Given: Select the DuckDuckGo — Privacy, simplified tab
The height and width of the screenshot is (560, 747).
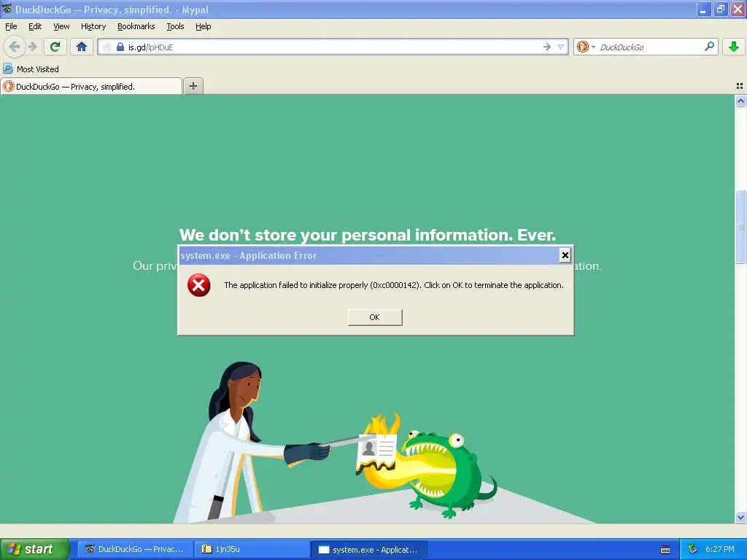Looking at the screenshot, I should click(x=91, y=86).
